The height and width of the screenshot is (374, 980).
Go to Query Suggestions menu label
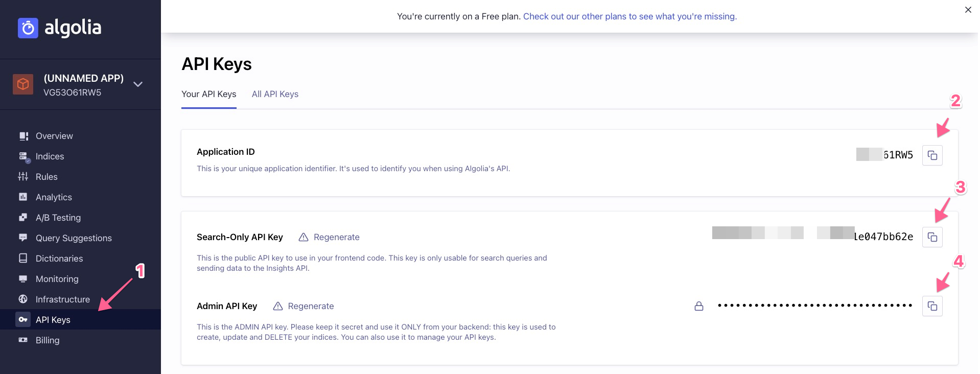coord(74,238)
